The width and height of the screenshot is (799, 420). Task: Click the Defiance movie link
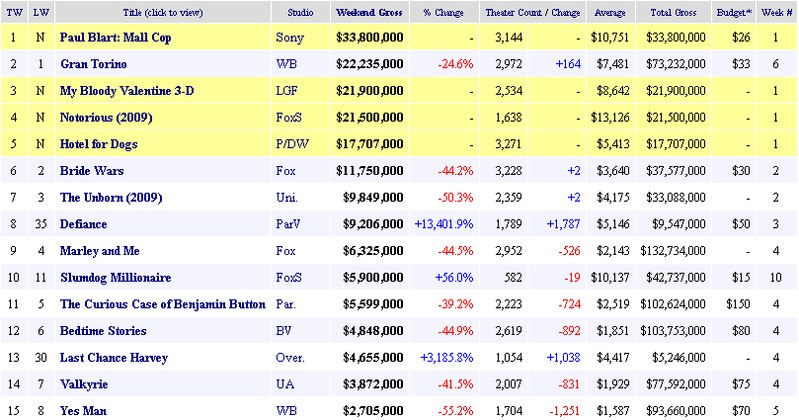click(83, 224)
